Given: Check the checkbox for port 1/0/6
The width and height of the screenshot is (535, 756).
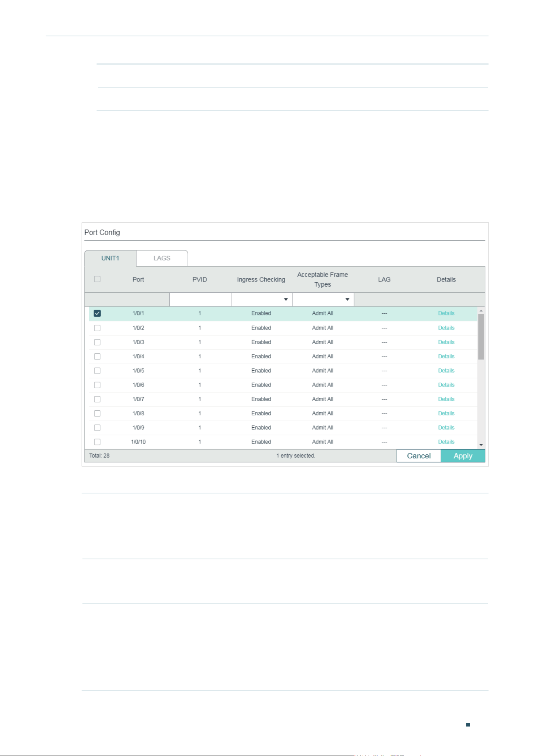Looking at the screenshot, I should click(97, 385).
